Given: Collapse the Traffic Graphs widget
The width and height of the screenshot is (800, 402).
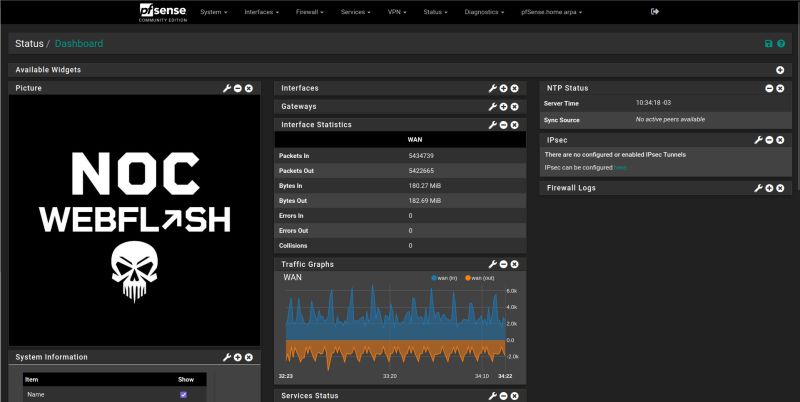Looking at the screenshot, I should (x=503, y=265).
